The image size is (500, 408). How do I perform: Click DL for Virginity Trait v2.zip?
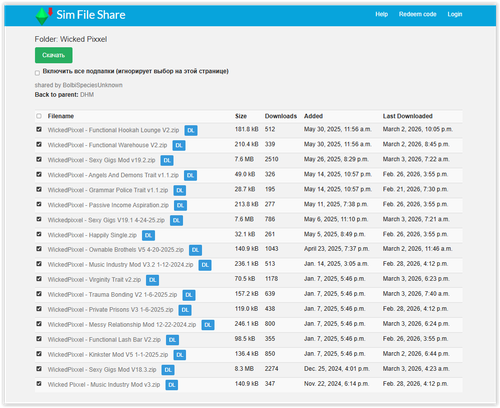[x=153, y=280]
